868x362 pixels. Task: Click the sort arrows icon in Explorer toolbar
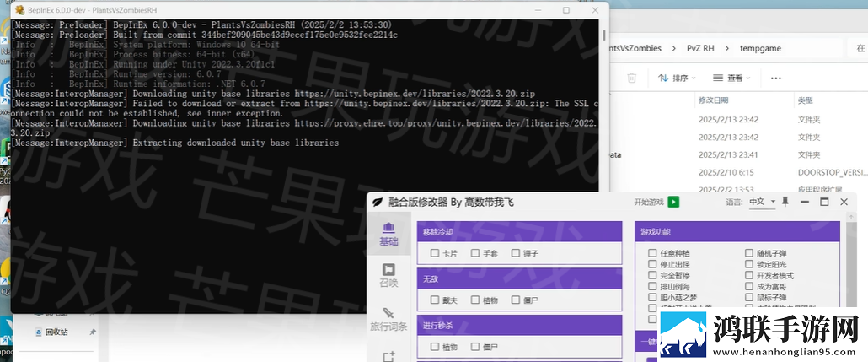[x=662, y=78]
